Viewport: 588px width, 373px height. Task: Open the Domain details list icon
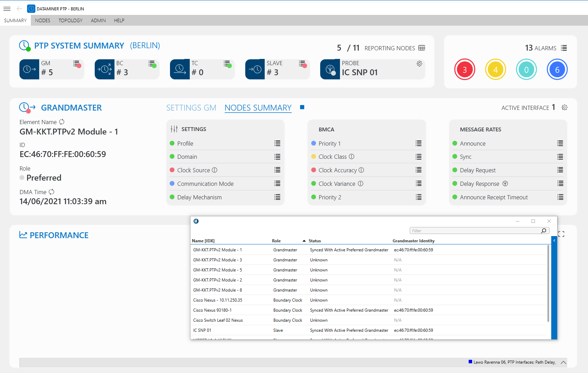277,157
